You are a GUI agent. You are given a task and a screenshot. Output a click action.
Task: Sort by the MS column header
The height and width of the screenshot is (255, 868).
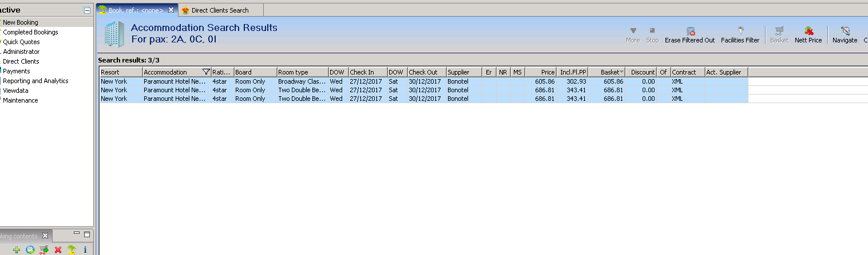pyautogui.click(x=518, y=72)
